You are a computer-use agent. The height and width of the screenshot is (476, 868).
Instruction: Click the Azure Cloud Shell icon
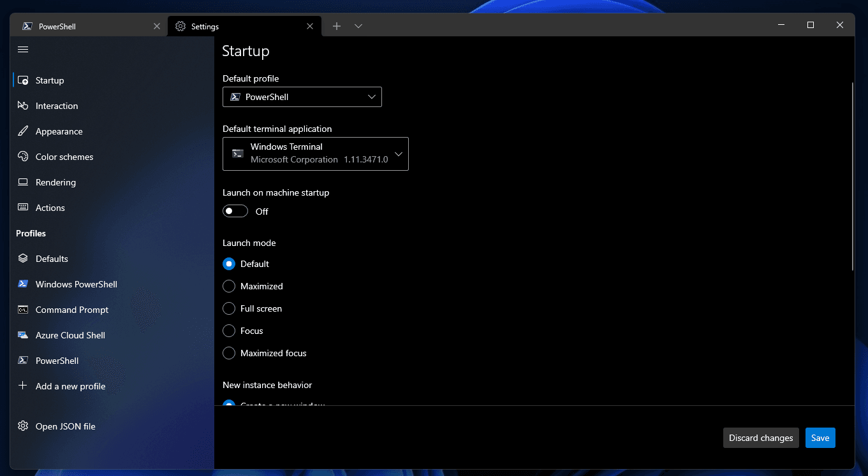[x=23, y=335]
